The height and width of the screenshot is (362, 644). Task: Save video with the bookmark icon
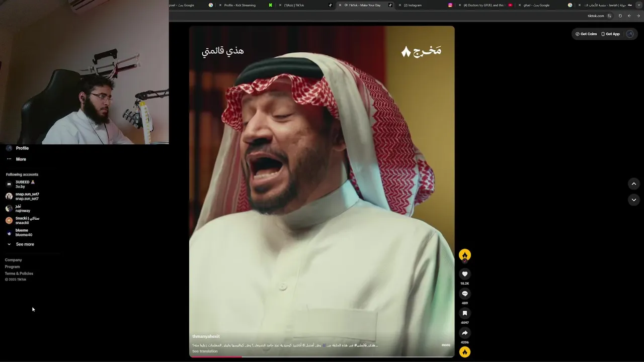pos(465,313)
